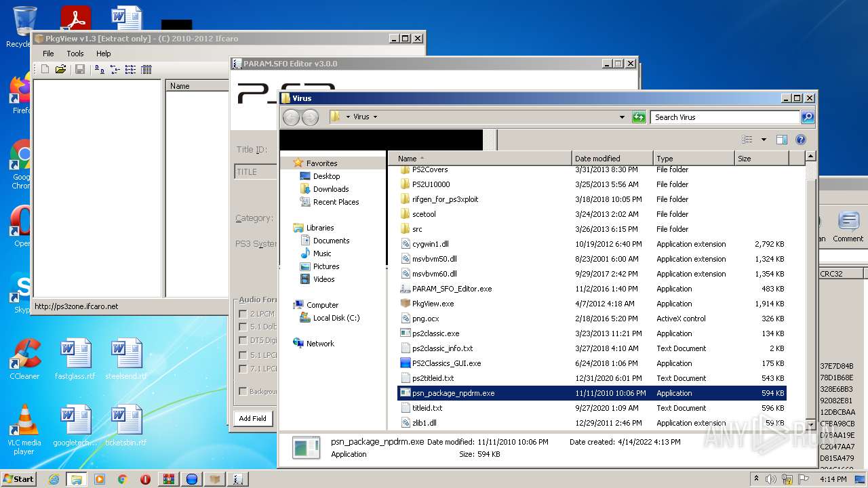Open the Help menu in PkgView

(x=103, y=54)
